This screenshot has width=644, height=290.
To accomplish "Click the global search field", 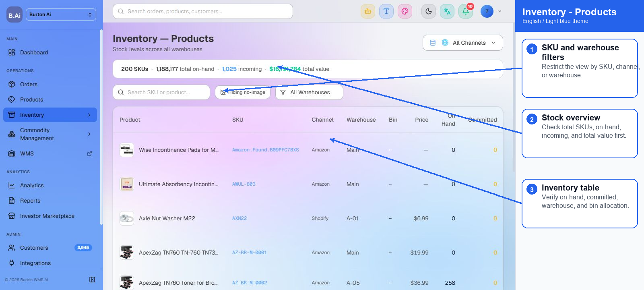I will pyautogui.click(x=203, y=11).
